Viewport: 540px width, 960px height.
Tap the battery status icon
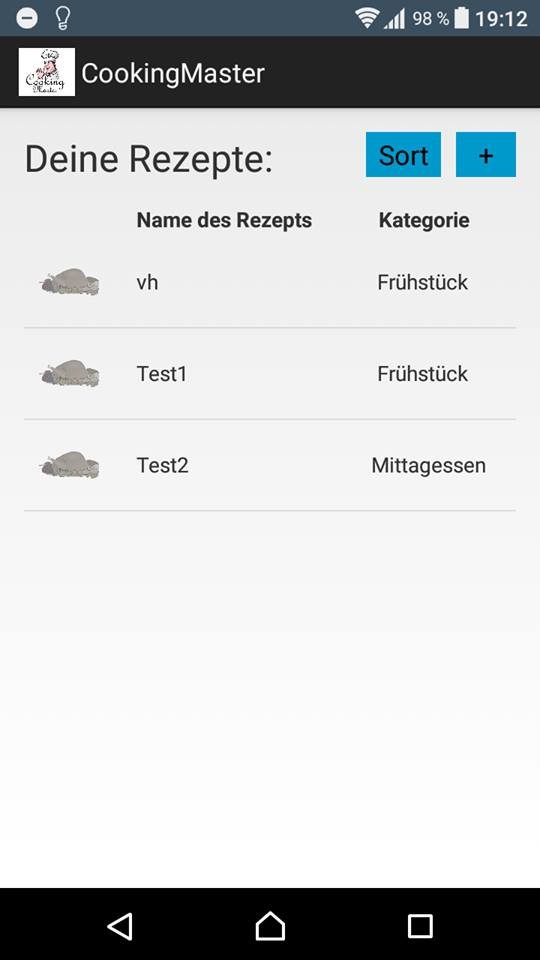point(462,18)
